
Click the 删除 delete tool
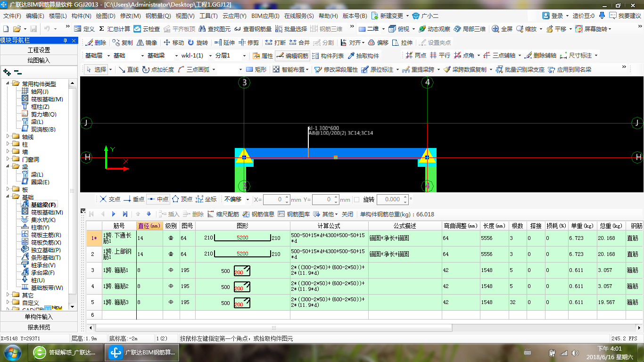(96, 42)
